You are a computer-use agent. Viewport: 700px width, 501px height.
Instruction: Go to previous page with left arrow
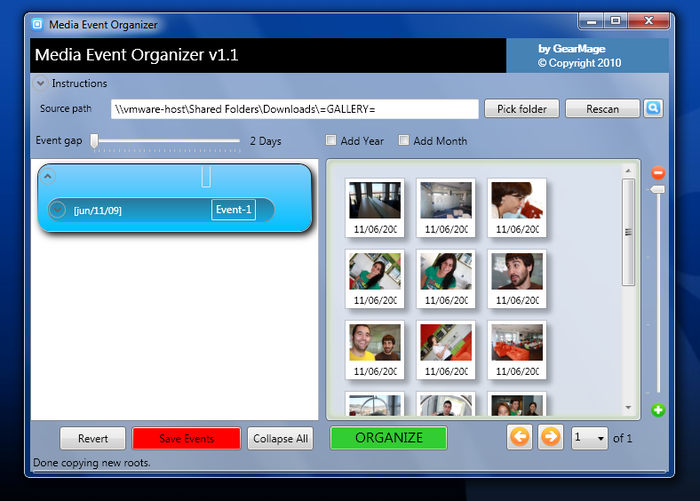point(519,438)
